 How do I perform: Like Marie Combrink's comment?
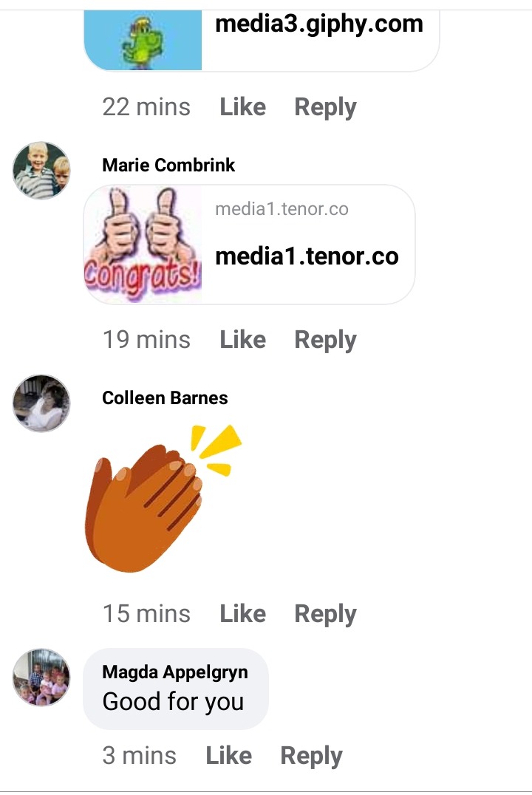pos(242,340)
